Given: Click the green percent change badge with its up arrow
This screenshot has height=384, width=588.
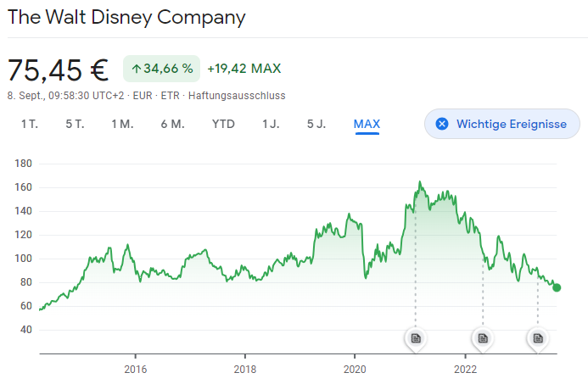Looking at the screenshot, I should pyautogui.click(x=161, y=68).
